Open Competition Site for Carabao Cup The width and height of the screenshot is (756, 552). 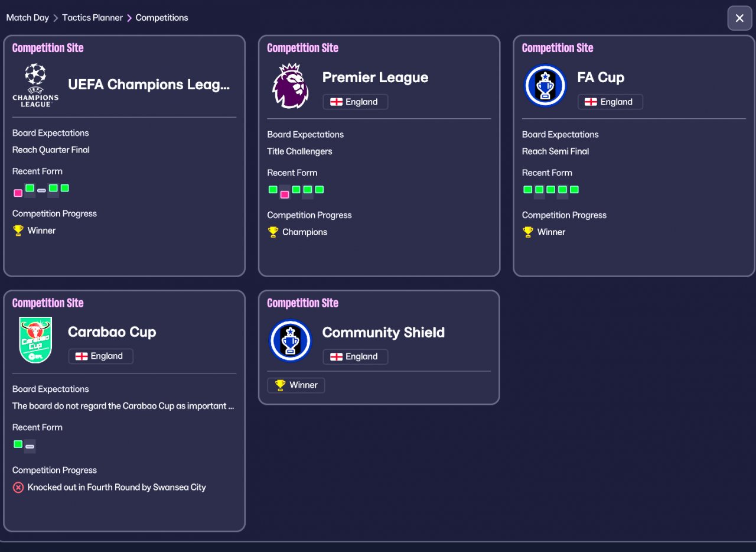(48, 303)
